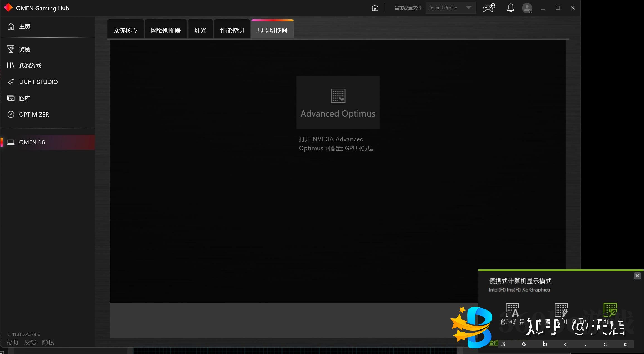Switch to 性能控制 tab

[232, 30]
